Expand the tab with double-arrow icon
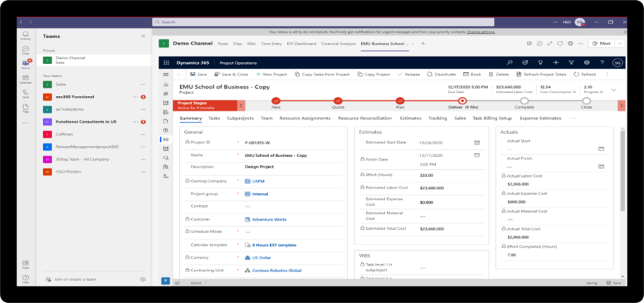Viewport: 644px width, 303px height. click(549, 44)
